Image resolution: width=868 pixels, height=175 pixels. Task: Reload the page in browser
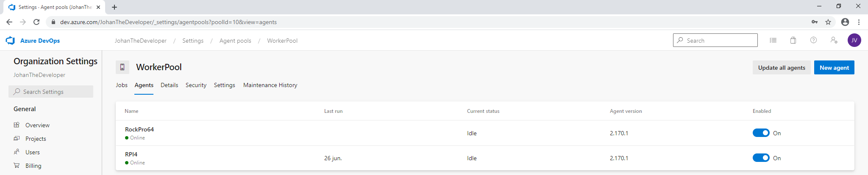(36, 22)
